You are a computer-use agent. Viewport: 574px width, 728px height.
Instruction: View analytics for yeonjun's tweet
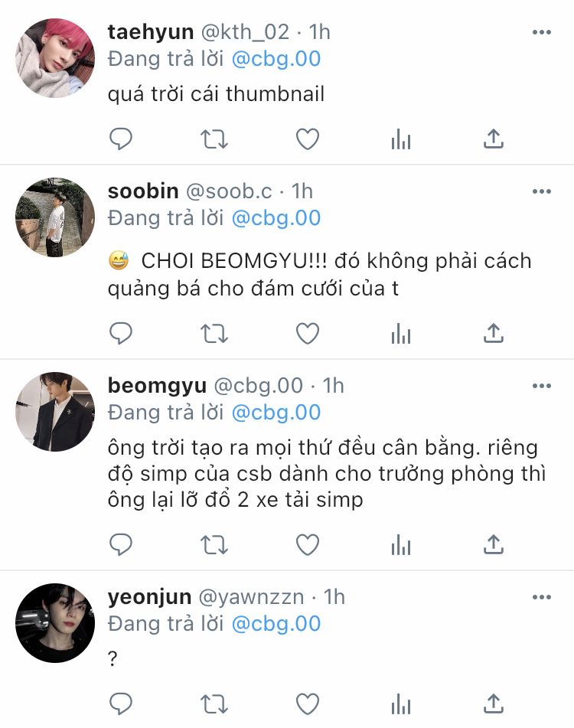click(401, 704)
